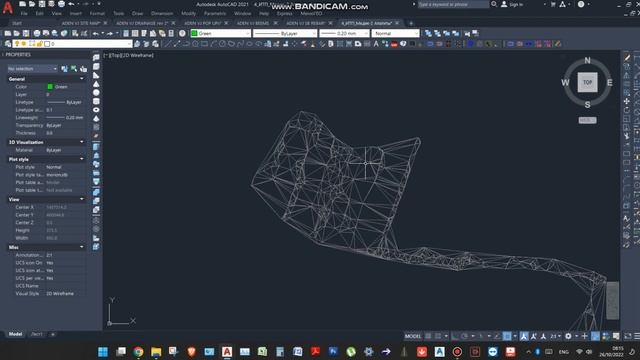Toggle Isolate Objects icon in status bar
Screen dimensions: 640x360
coord(606,336)
